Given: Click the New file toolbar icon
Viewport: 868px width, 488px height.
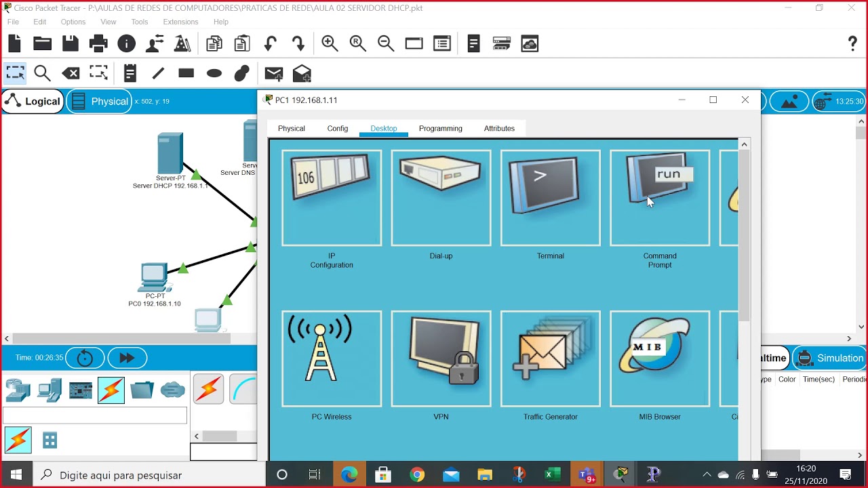Looking at the screenshot, I should (14, 44).
